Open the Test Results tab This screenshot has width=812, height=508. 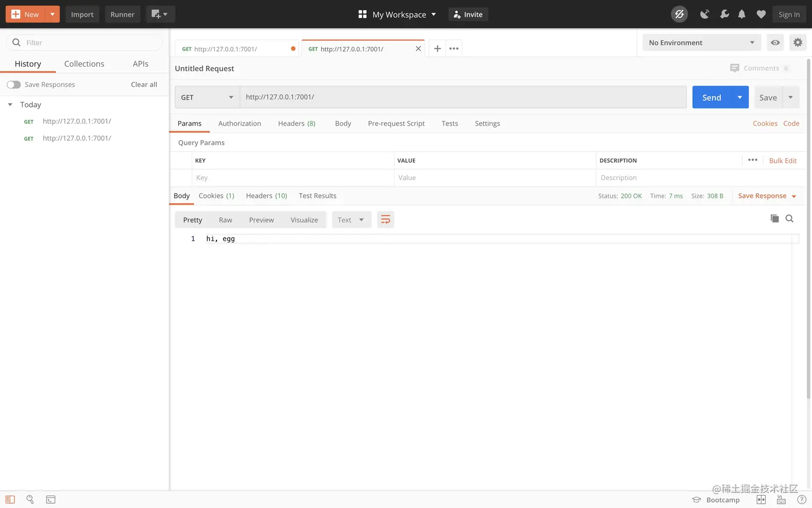pos(317,196)
